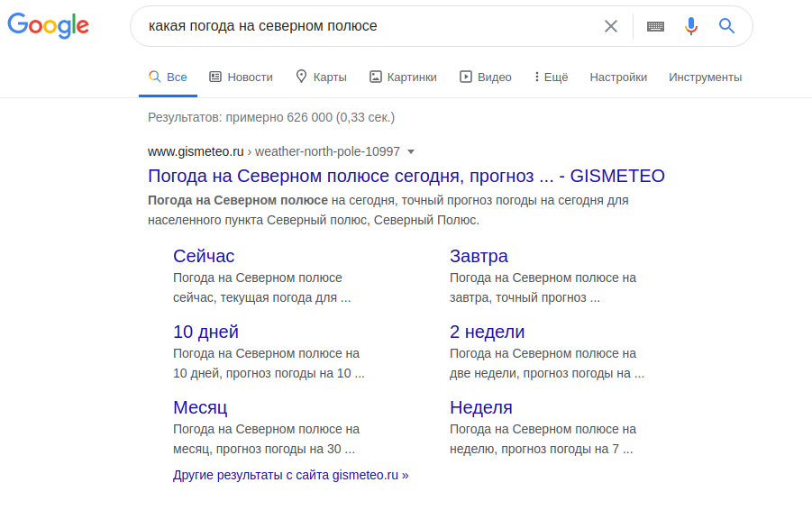The width and height of the screenshot is (812, 510).
Task: Open the 2 недели sitelink
Action: [x=487, y=332]
